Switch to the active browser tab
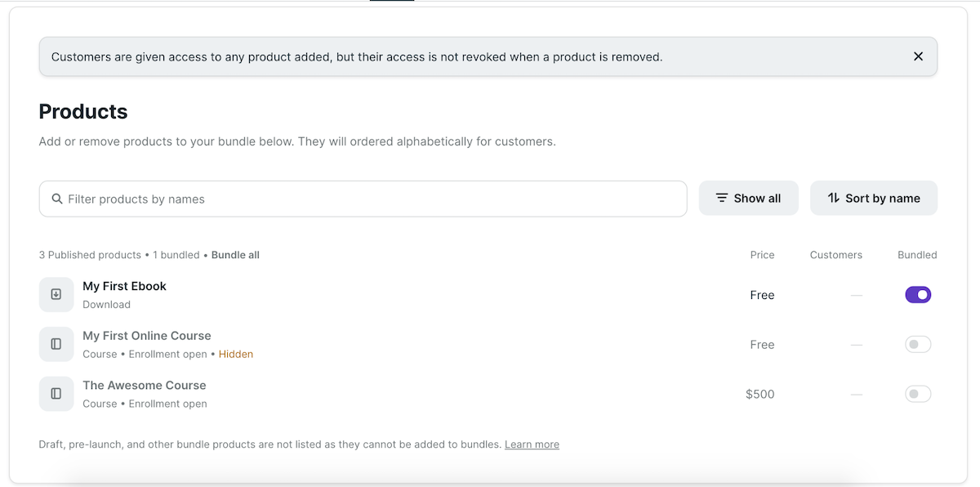 coord(392,2)
